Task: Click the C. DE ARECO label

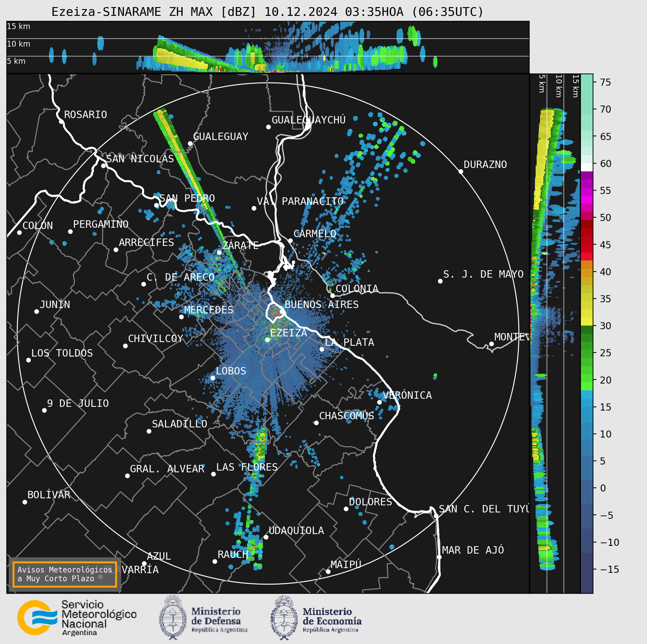Action: tap(180, 277)
